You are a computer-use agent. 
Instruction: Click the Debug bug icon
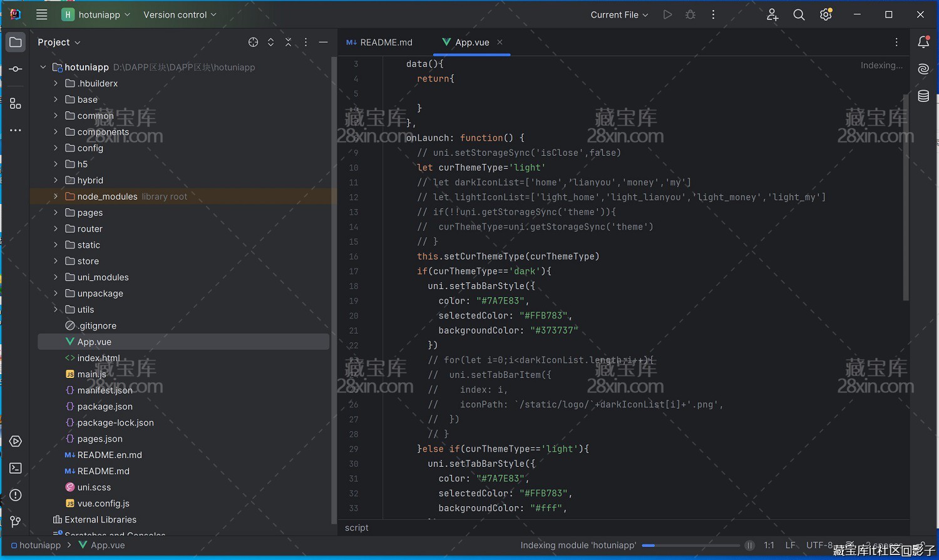690,14
